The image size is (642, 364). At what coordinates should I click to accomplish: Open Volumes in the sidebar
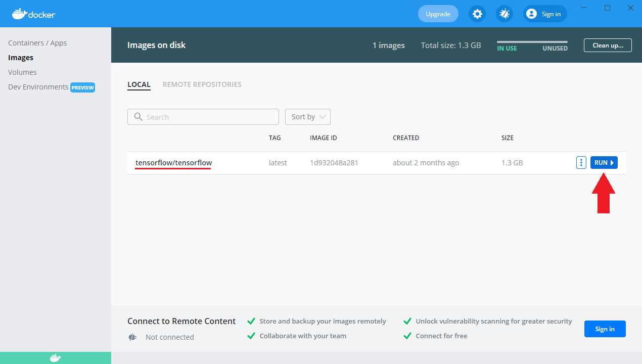pos(22,72)
